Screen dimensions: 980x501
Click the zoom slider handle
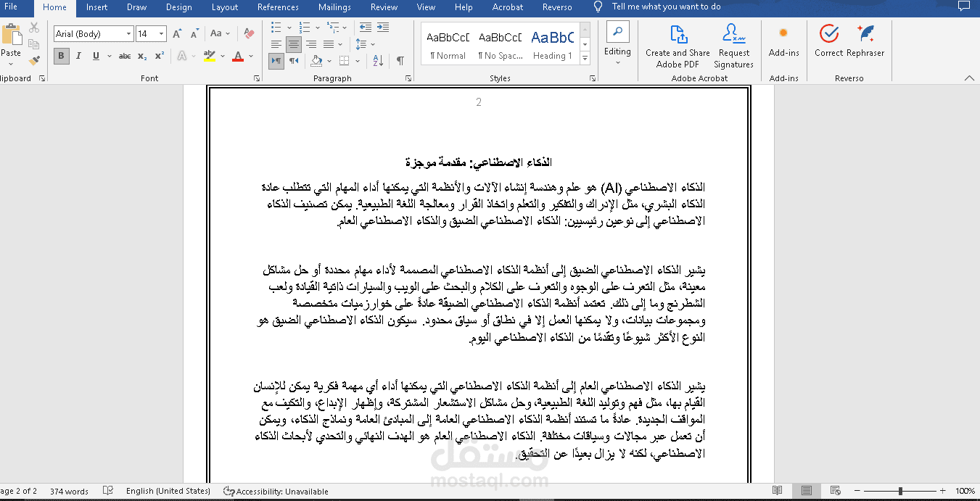[900, 491]
